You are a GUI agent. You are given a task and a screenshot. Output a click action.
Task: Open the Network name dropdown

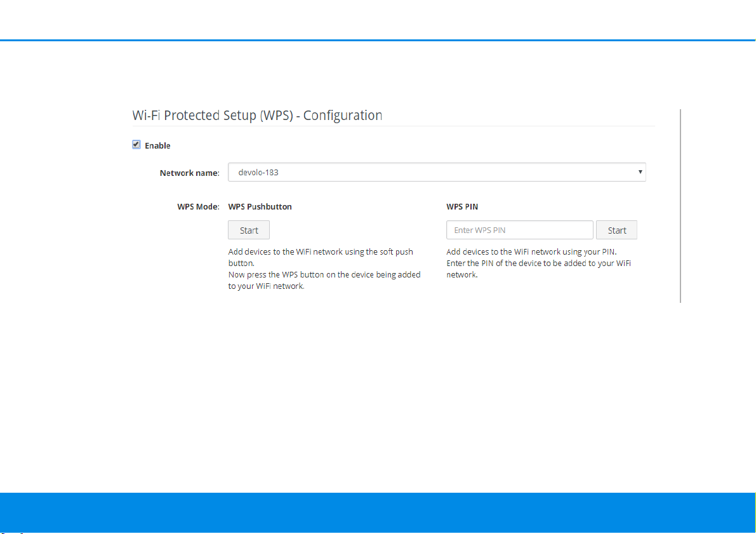click(437, 172)
